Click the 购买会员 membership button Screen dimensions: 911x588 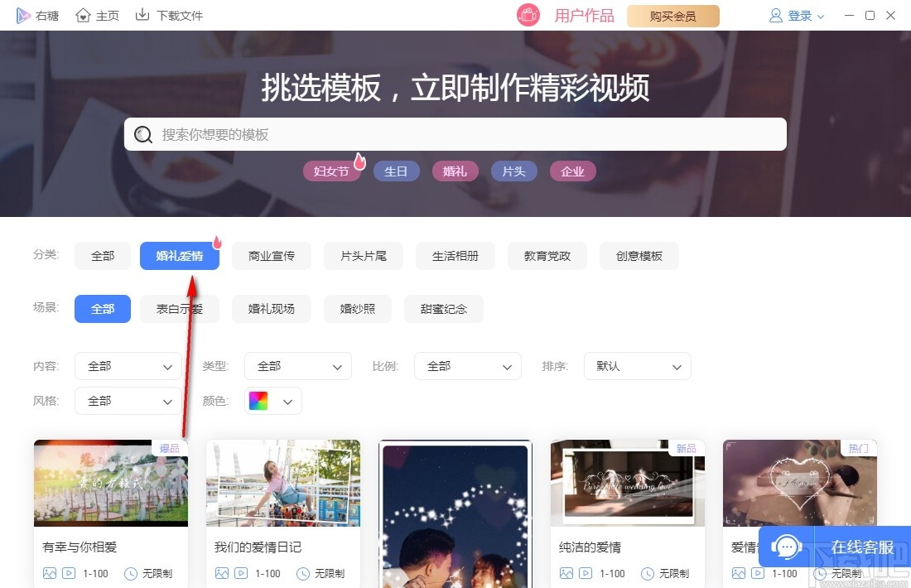672,15
